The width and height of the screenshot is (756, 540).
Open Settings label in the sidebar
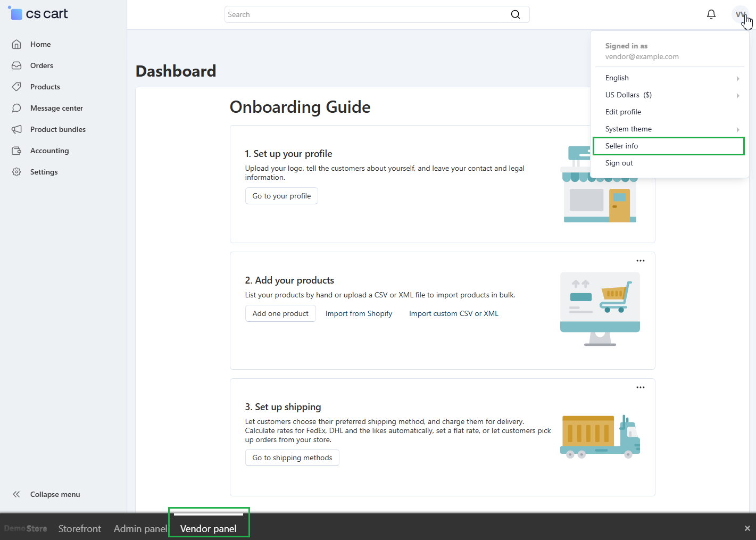coord(44,172)
